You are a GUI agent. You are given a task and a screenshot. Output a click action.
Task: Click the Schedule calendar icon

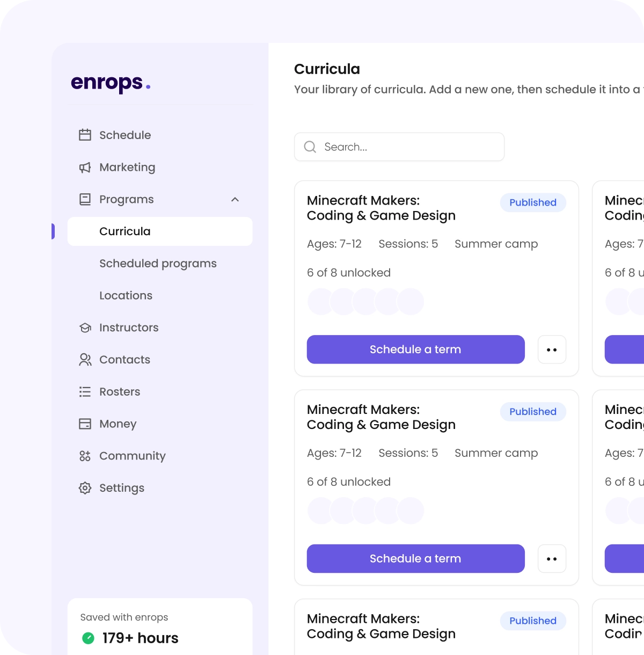(85, 135)
